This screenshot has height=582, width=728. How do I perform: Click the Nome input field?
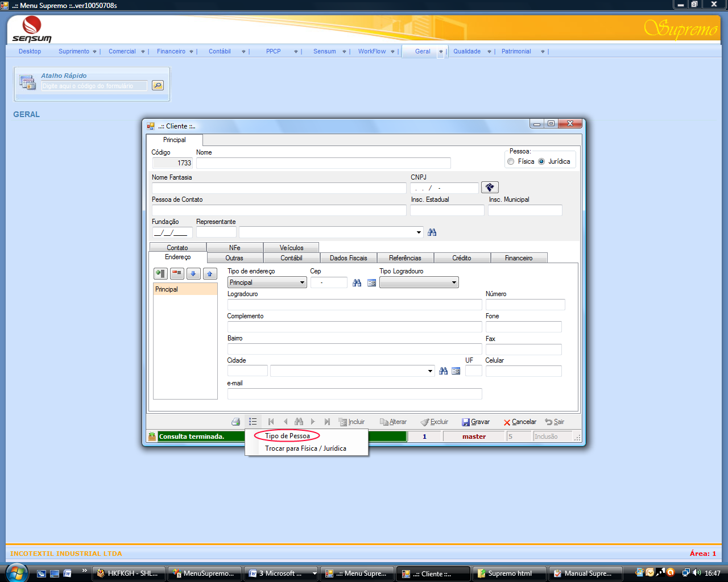[324, 163]
